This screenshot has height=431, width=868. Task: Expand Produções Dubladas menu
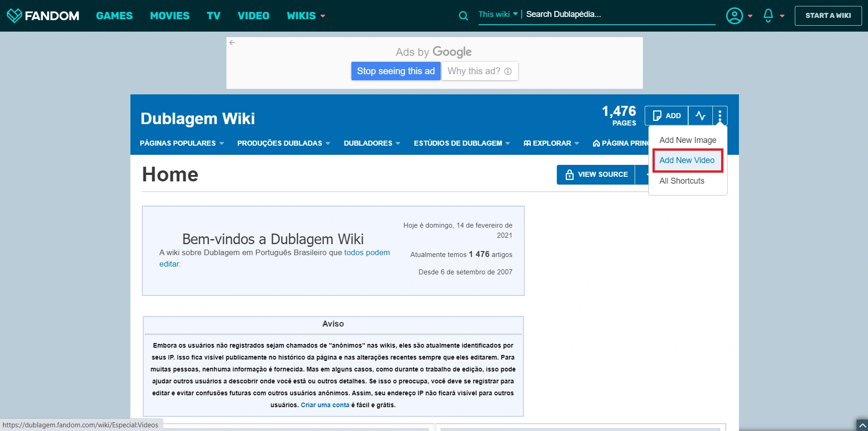(284, 143)
